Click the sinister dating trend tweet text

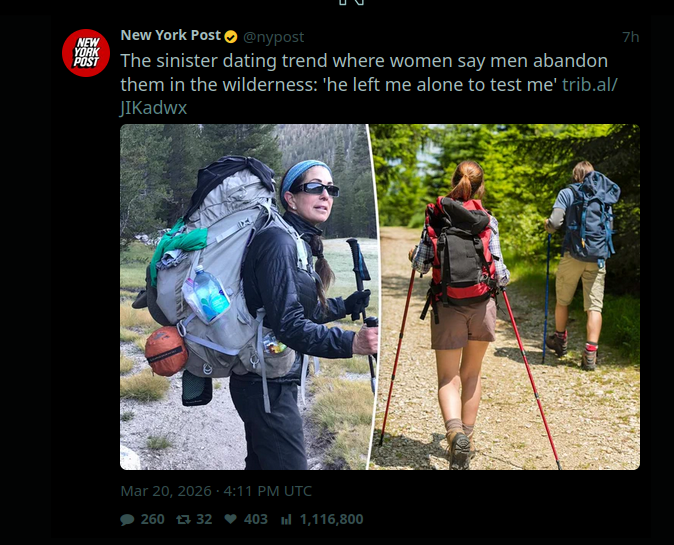point(364,73)
